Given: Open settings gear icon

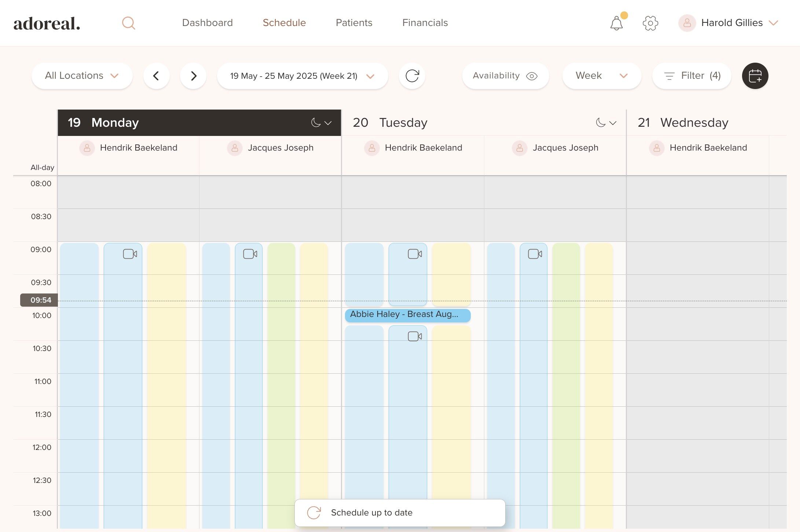Looking at the screenshot, I should click(650, 23).
